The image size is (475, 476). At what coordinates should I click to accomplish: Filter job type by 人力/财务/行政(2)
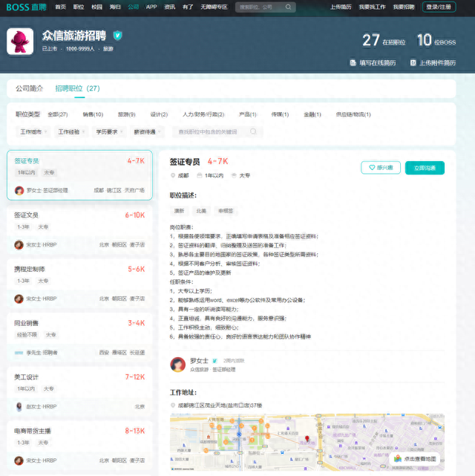[203, 114]
